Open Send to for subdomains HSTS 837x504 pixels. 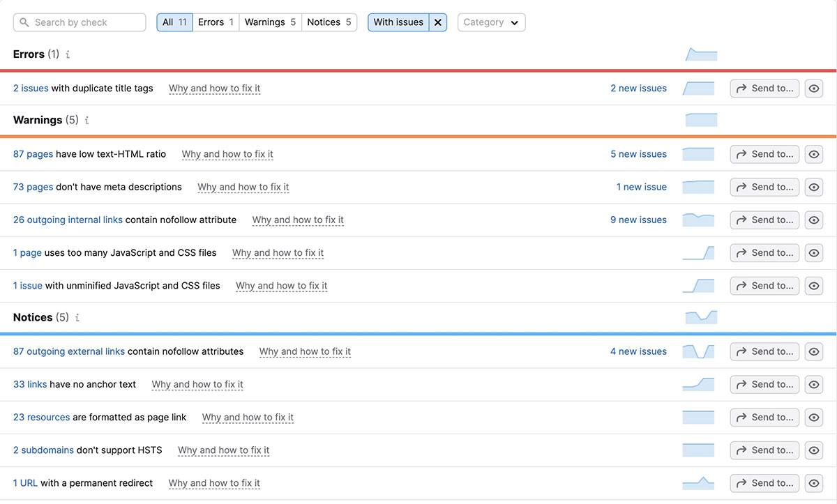pos(764,450)
